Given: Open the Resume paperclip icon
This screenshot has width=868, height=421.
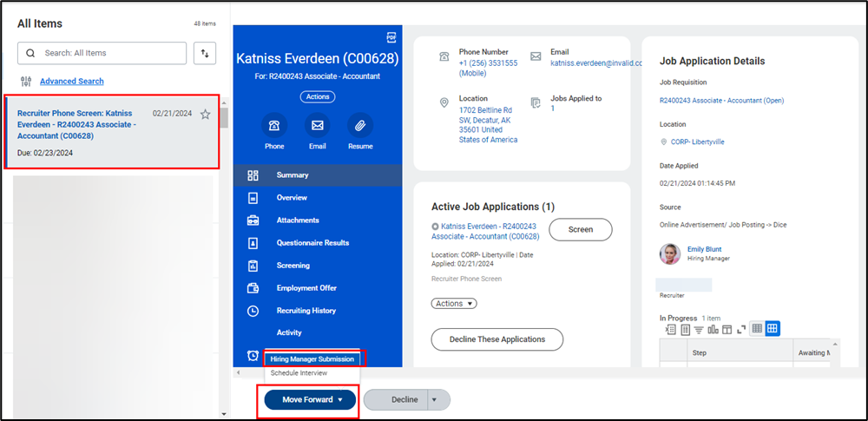Looking at the screenshot, I should (360, 125).
